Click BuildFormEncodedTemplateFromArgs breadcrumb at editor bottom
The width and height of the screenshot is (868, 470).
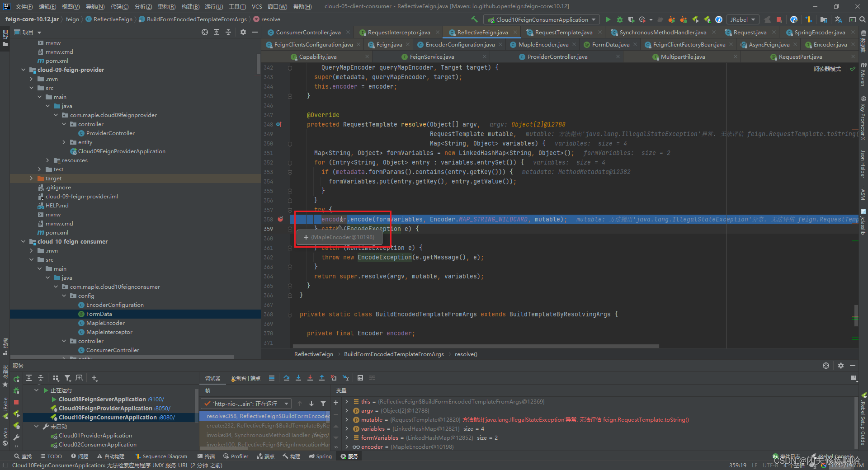(394, 354)
